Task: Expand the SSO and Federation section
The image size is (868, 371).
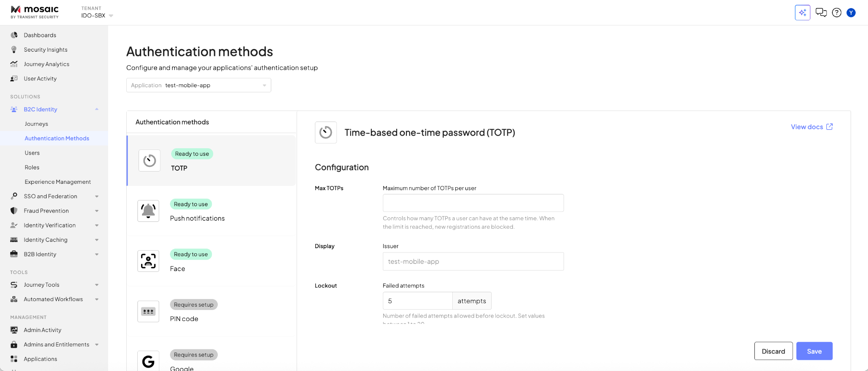Action: click(x=97, y=197)
